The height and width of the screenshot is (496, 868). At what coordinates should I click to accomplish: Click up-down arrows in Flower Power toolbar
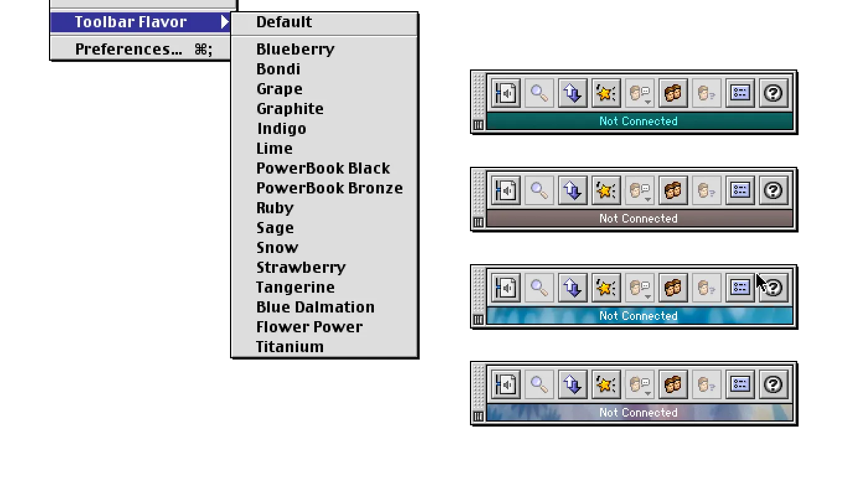point(573,385)
